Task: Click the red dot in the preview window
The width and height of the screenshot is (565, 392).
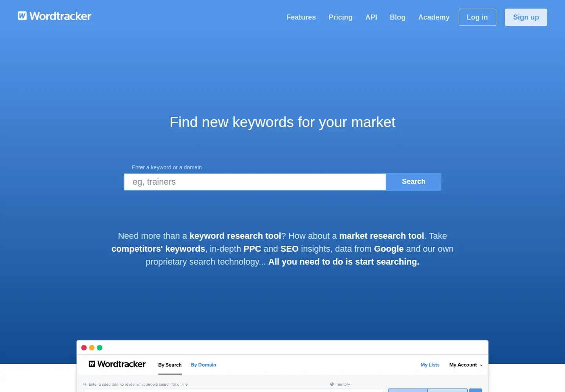Action: pos(84,348)
